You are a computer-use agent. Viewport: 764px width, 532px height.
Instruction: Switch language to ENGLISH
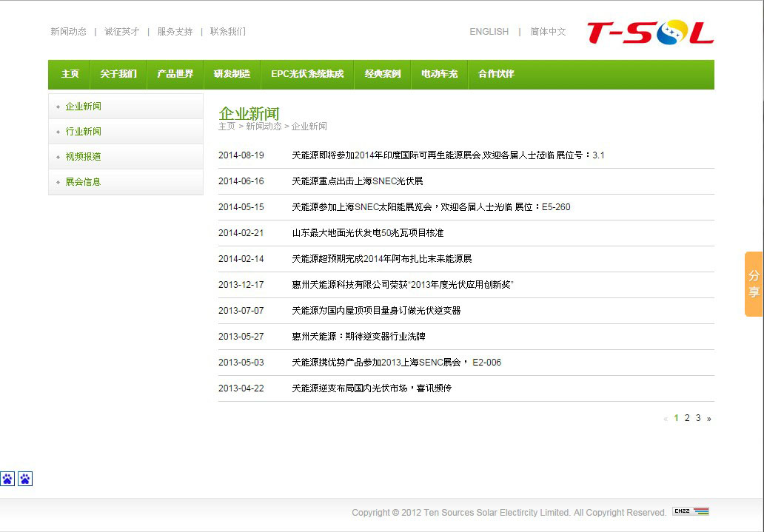click(x=489, y=32)
